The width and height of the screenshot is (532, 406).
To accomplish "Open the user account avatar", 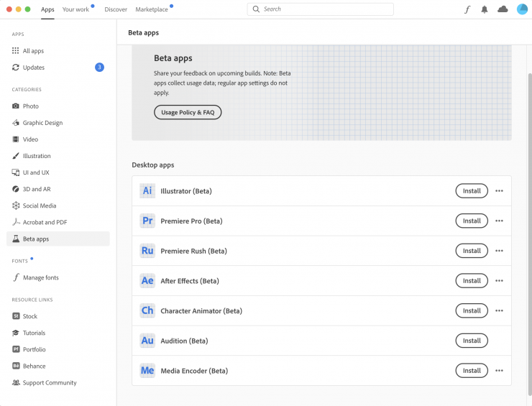I will [522, 9].
